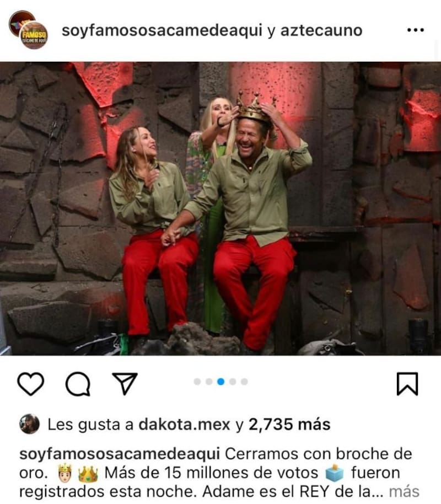Tap the crown emoji in caption

pyautogui.click(x=88, y=474)
